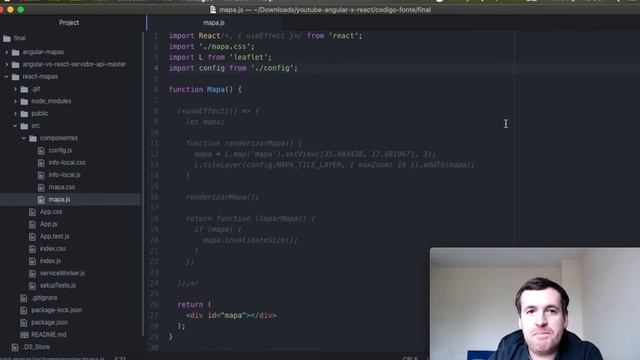Viewport: 640px width, 360px height.
Task: Click the info-local.css file icon
Action: (41, 163)
